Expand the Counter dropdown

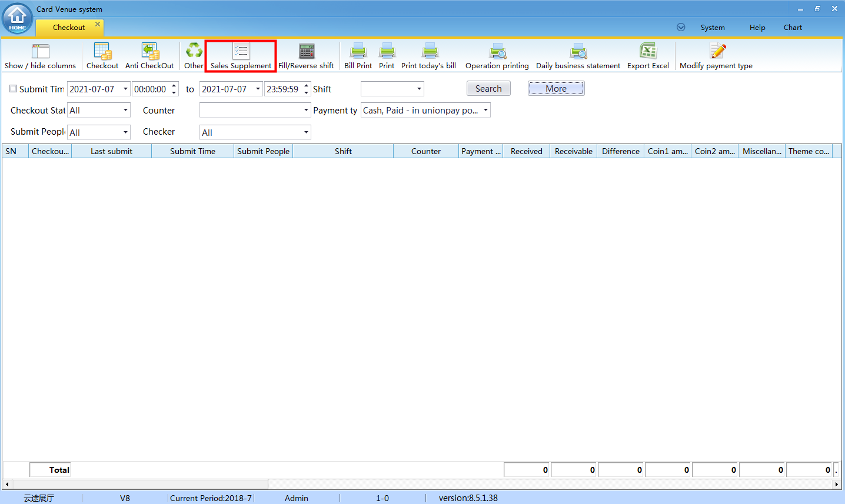pyautogui.click(x=306, y=110)
